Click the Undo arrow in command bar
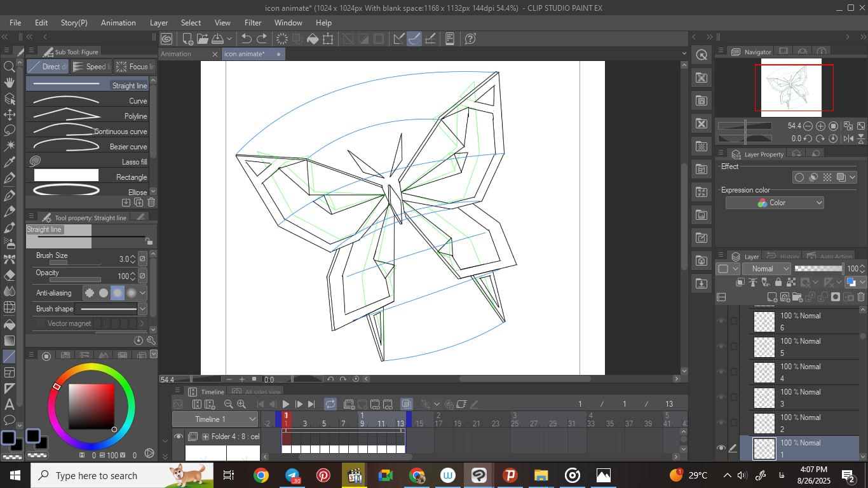The image size is (868, 488). coord(247,39)
